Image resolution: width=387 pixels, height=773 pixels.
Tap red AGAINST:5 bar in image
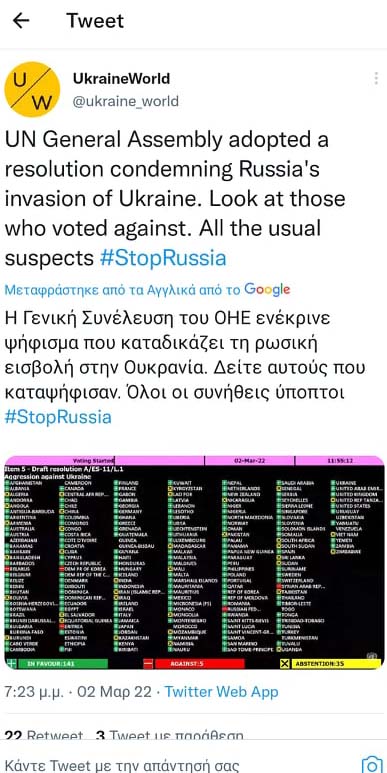tap(194, 664)
